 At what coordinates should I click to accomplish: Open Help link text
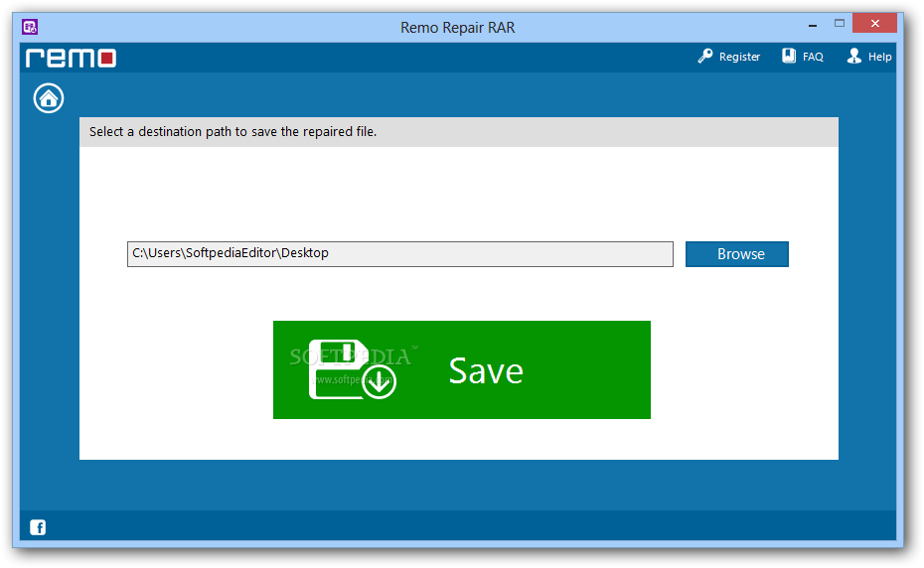880,57
